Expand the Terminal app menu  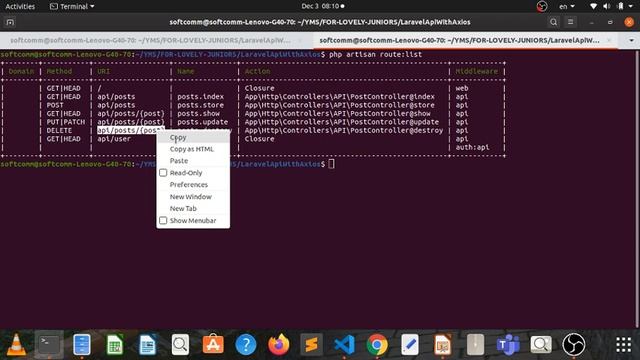[72, 6]
